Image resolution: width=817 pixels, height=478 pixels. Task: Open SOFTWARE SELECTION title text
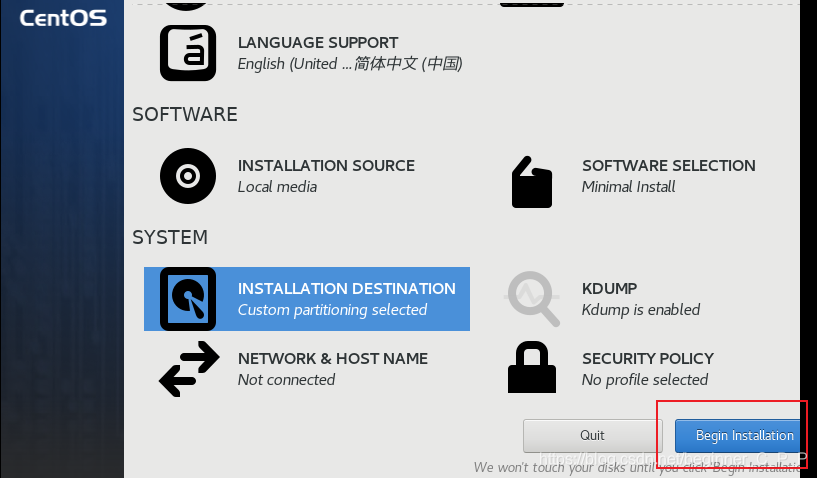click(669, 166)
